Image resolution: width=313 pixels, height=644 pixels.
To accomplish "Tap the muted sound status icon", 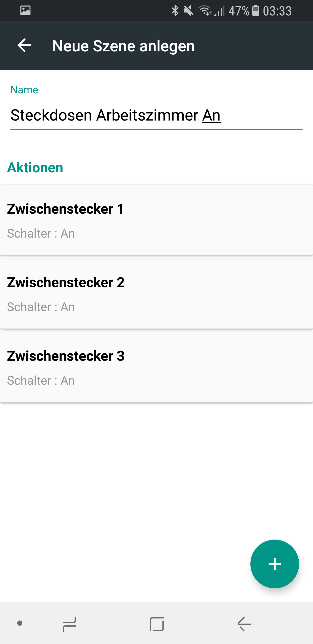I will point(189,11).
